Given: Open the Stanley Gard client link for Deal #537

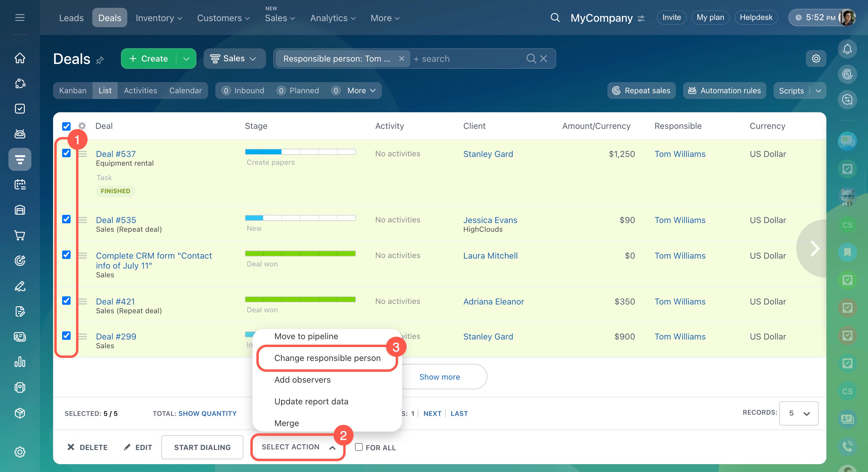Looking at the screenshot, I should [488, 154].
